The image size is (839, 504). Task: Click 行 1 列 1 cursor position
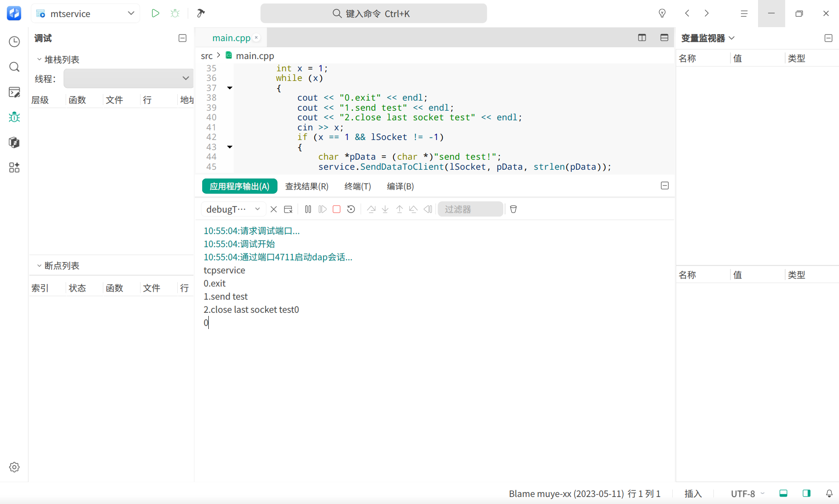click(x=644, y=493)
